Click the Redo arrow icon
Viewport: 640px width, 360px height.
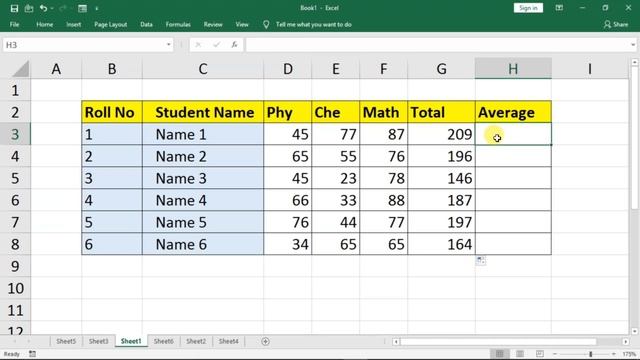[x=63, y=8]
